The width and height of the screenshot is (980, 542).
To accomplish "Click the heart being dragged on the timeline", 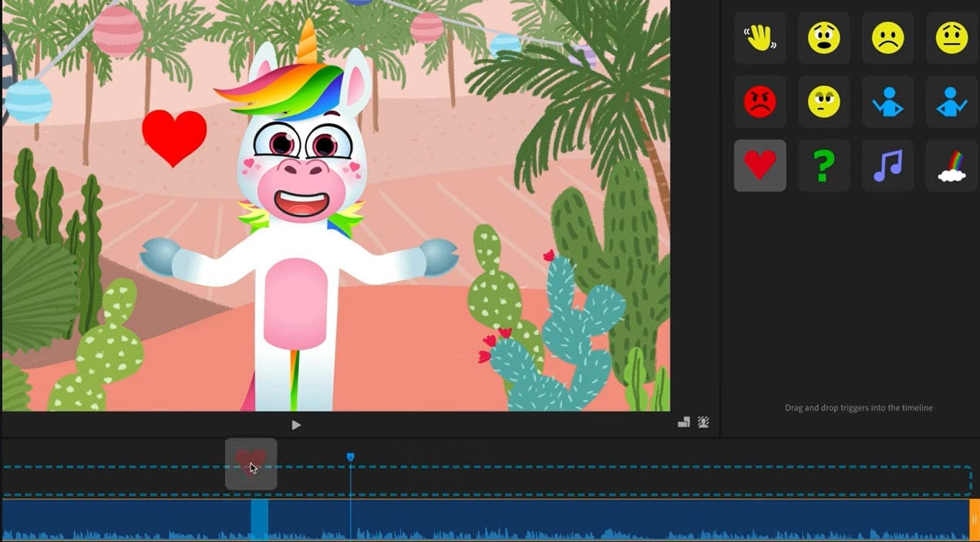I will click(251, 463).
